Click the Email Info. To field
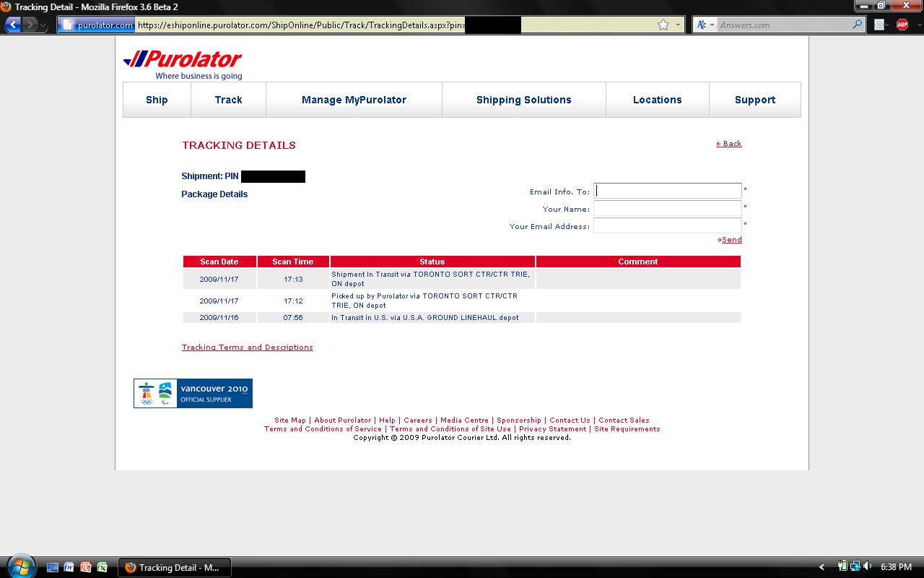This screenshot has width=924, height=578. [x=667, y=191]
